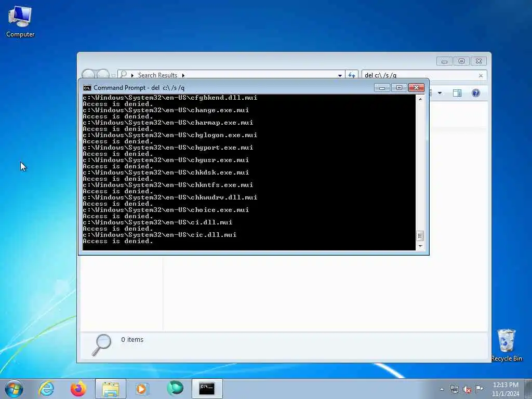Screen dimensions: 532x399
Task: Click the '0 items' status text
Action: click(132, 340)
